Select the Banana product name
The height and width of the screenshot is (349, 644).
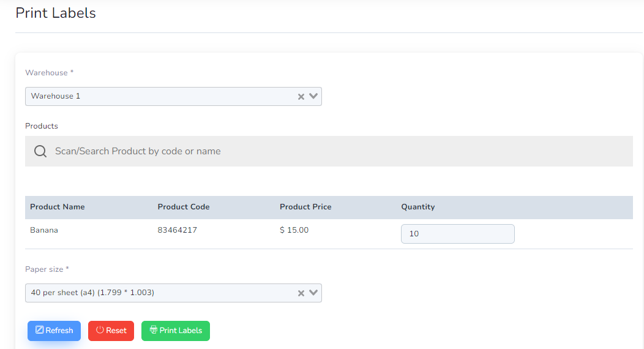pos(44,230)
